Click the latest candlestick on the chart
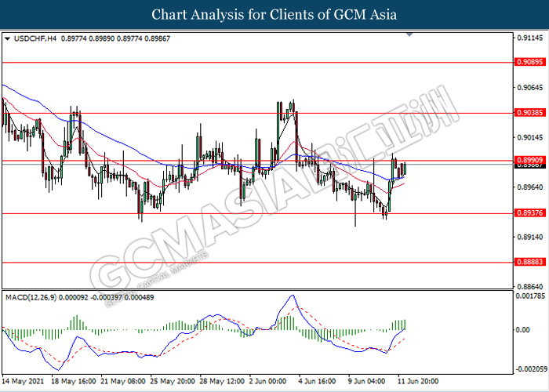 point(405,168)
